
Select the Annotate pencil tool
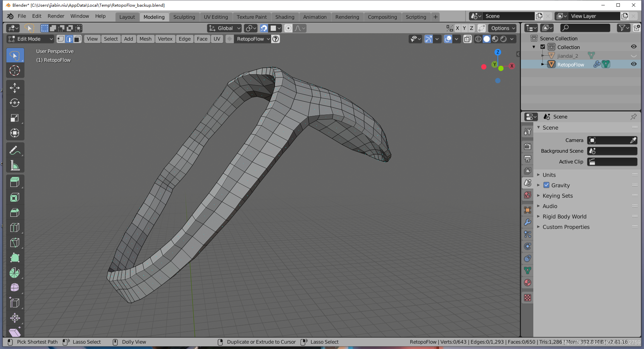point(15,150)
